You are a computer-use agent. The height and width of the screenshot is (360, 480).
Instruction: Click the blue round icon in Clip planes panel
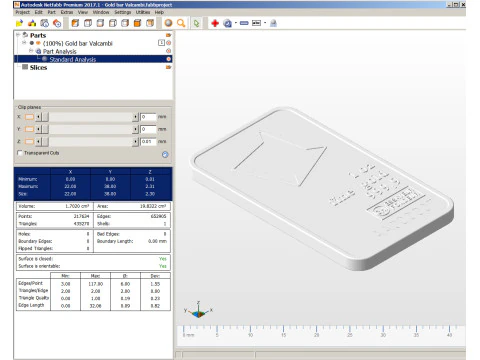coord(165,154)
